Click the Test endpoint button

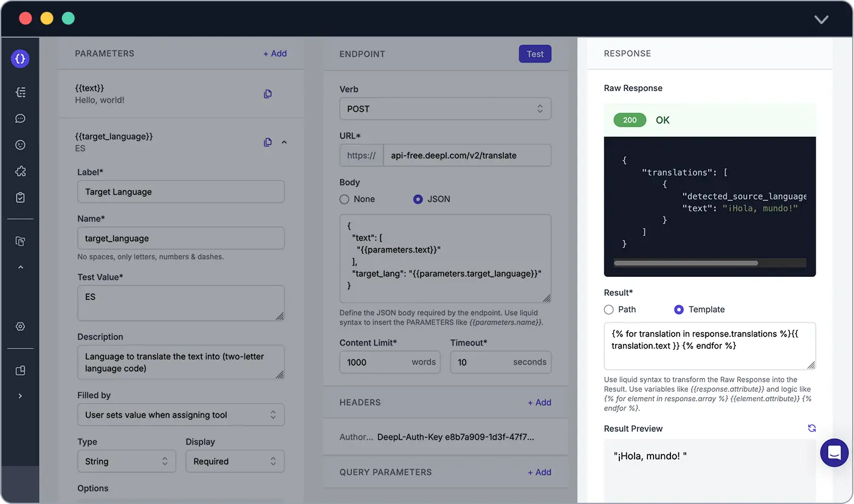tap(535, 54)
